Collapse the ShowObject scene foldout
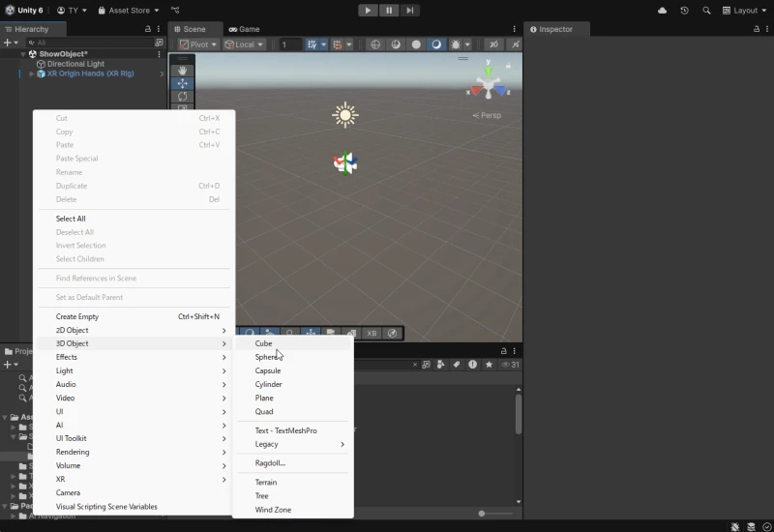Viewport: 774px width, 532px height. pos(23,54)
